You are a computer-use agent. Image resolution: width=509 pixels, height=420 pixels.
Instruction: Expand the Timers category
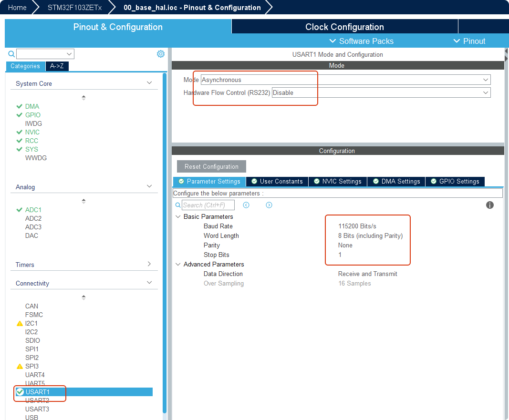point(149,264)
